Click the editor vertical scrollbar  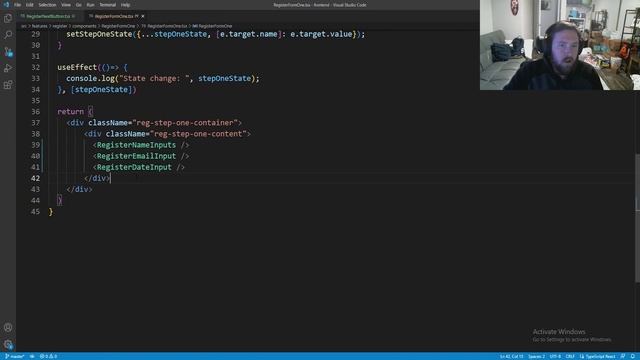637,218
